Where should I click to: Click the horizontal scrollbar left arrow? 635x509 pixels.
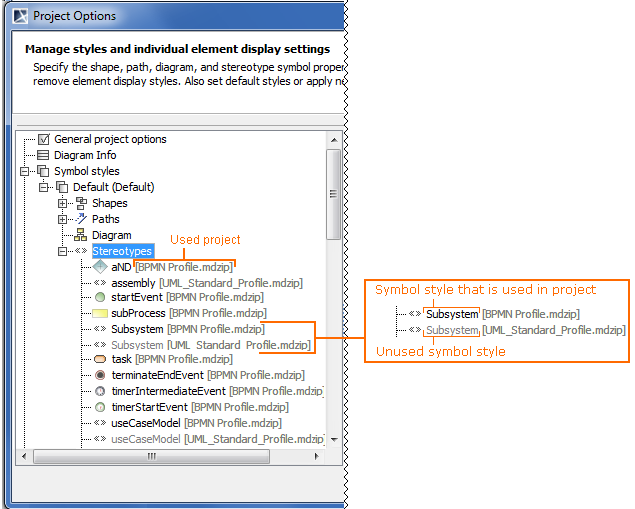click(24, 456)
